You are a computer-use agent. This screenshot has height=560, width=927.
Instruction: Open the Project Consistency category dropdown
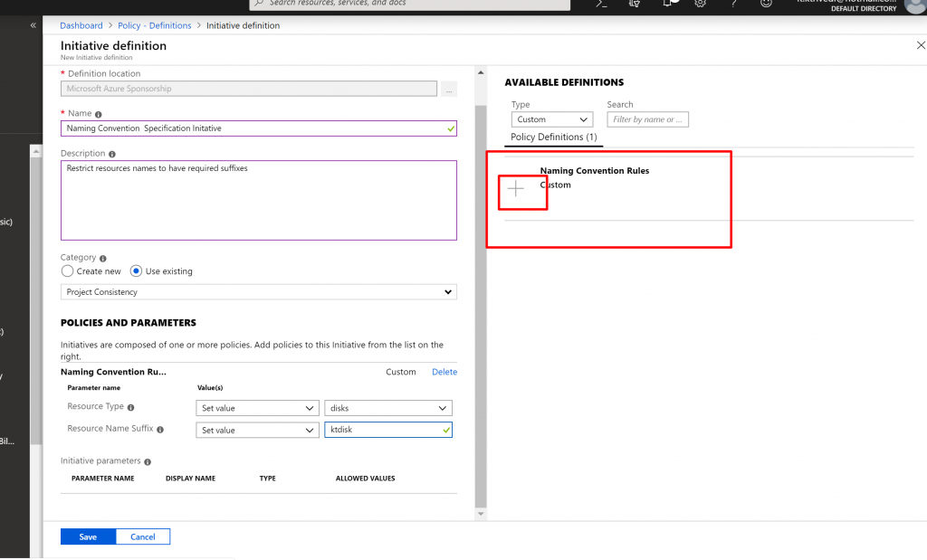pyautogui.click(x=258, y=292)
